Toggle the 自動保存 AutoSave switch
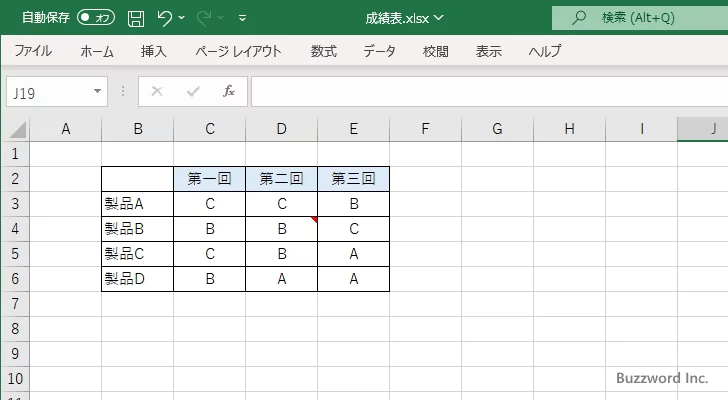The width and height of the screenshot is (728, 400). [96, 18]
